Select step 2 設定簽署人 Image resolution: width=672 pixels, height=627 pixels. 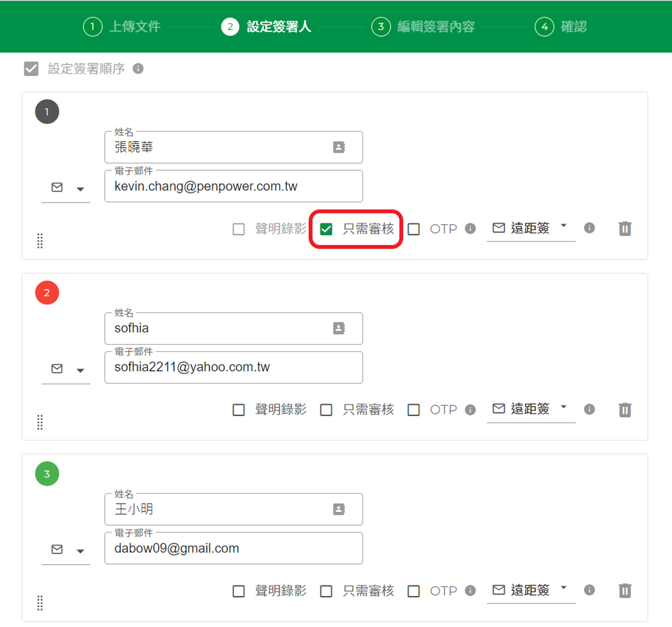coord(266,26)
